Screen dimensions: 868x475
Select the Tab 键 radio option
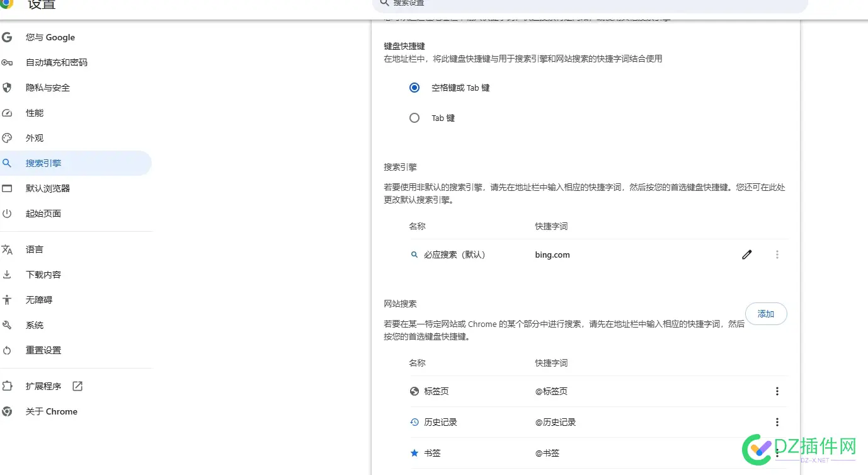click(414, 118)
